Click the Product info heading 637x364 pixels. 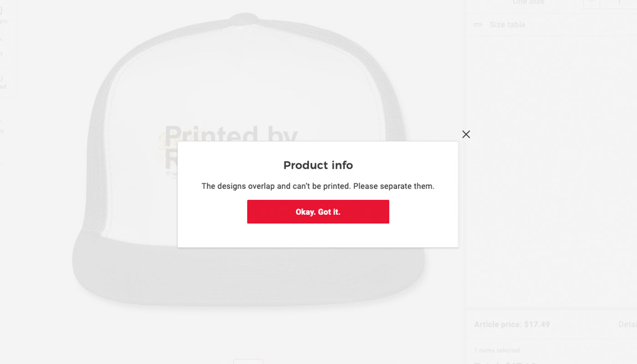coord(318,165)
